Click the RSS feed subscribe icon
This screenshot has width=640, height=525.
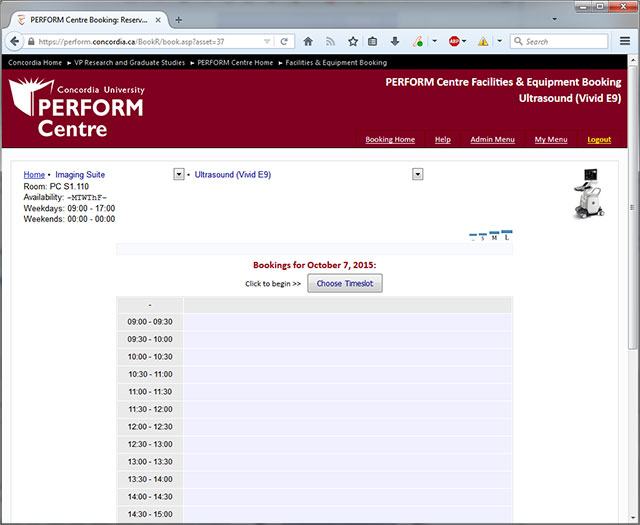[329, 42]
